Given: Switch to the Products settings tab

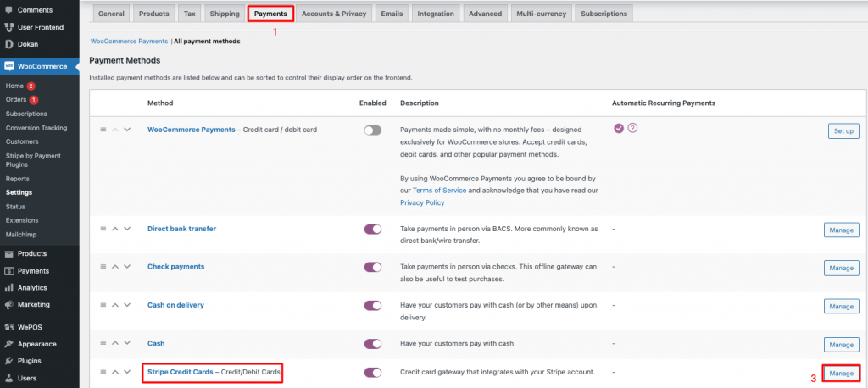Looking at the screenshot, I should click(154, 14).
